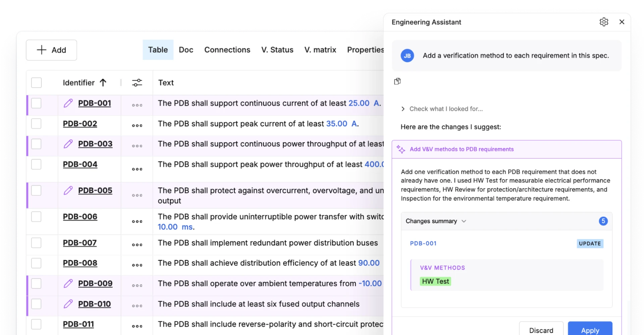Viewport: 644px width, 335px height.
Task: Click the PDB-001 entry in changes summary
Action: point(423,243)
